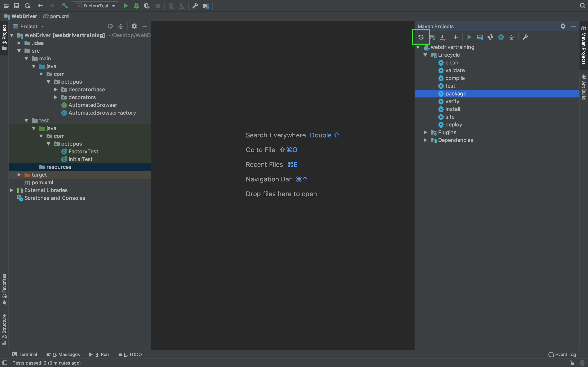This screenshot has height=367, width=588.
Task: Expand the target folder
Action: 19,175
